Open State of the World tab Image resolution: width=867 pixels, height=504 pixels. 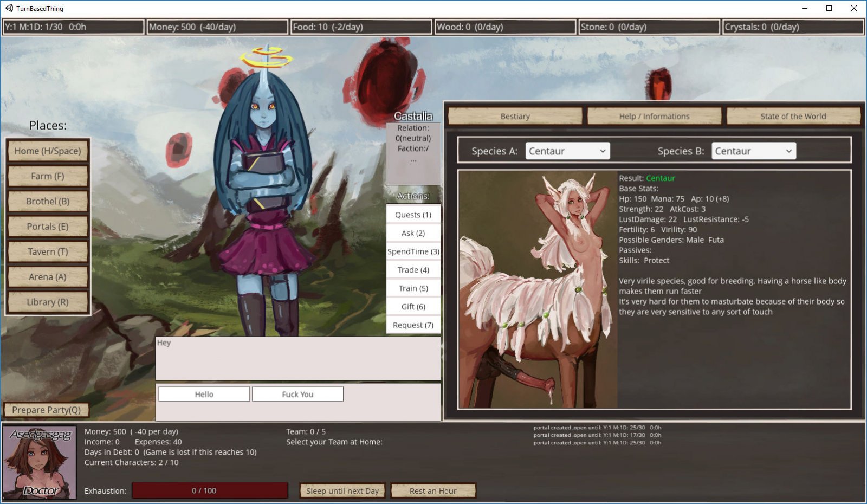(793, 116)
